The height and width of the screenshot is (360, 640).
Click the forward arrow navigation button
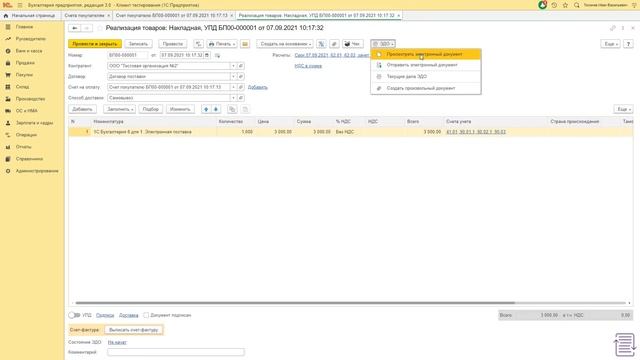pyautogui.click(x=87, y=28)
